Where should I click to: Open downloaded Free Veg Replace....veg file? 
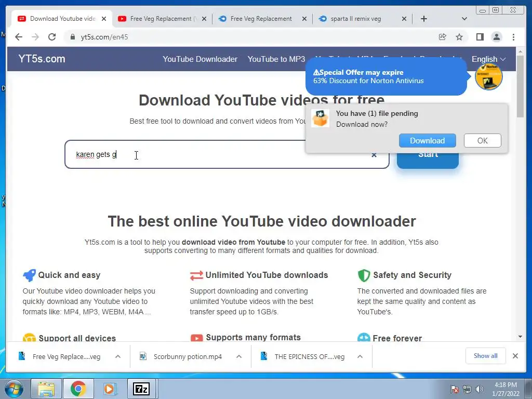pos(60,356)
